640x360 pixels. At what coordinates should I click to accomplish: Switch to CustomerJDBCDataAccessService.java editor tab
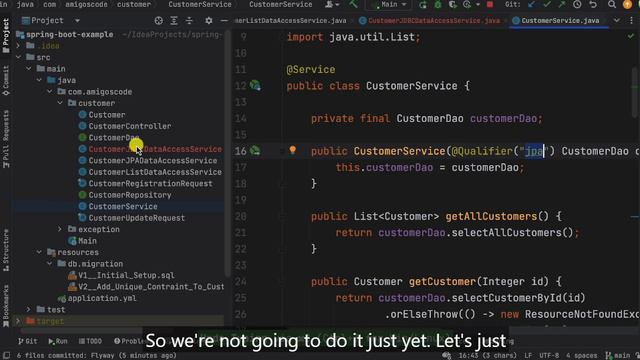429,20
